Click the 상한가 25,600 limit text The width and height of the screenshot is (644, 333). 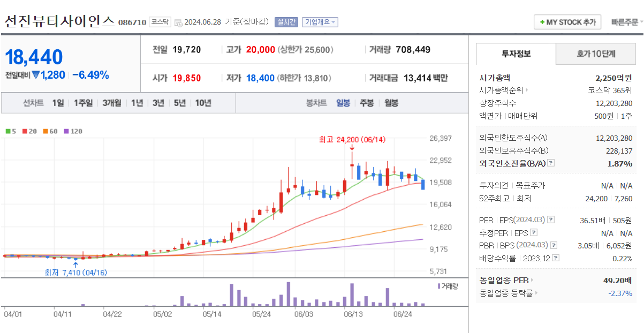point(305,50)
